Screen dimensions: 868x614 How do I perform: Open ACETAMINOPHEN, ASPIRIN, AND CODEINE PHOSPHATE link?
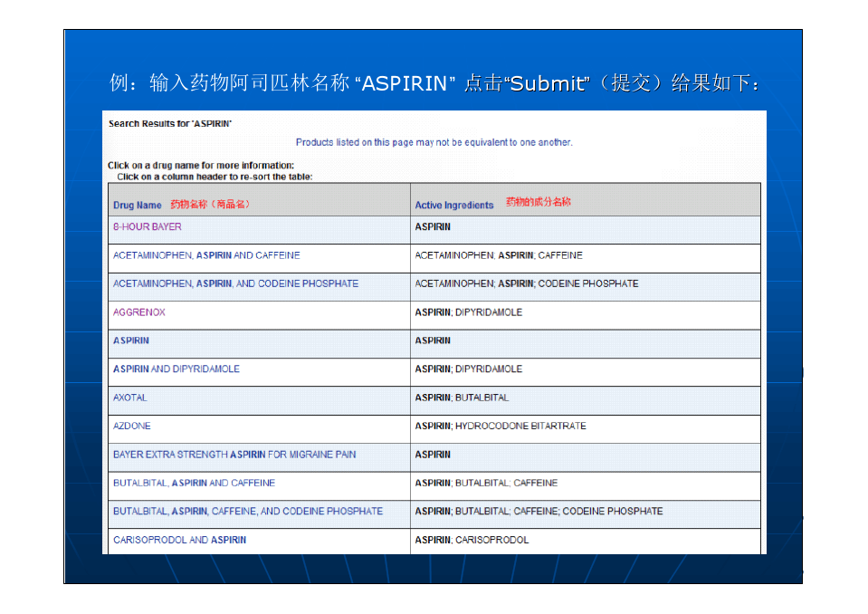click(235, 284)
